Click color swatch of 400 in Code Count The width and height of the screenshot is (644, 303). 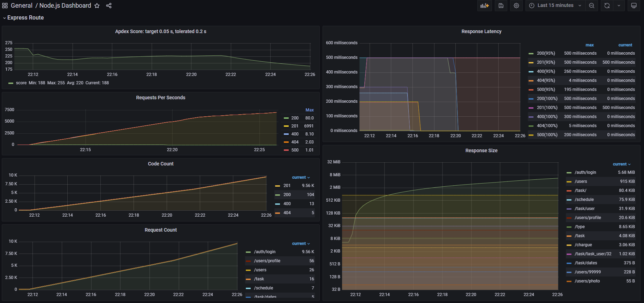(278, 204)
